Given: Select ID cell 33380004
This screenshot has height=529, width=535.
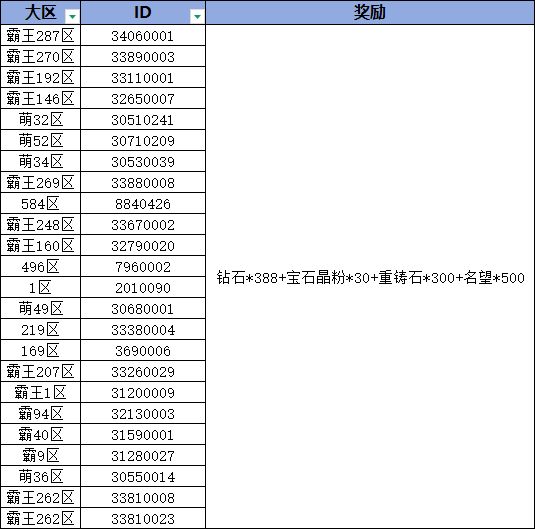Looking at the screenshot, I should click(143, 329).
